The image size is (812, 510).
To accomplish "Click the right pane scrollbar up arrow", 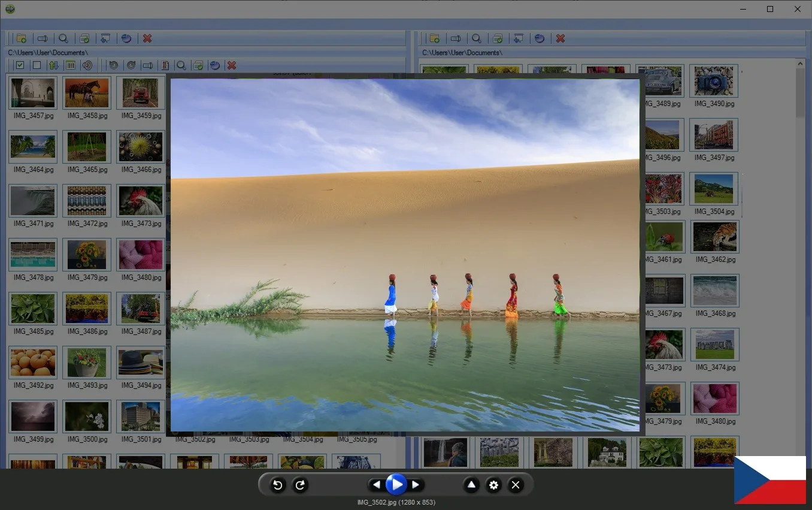I will pyautogui.click(x=801, y=64).
